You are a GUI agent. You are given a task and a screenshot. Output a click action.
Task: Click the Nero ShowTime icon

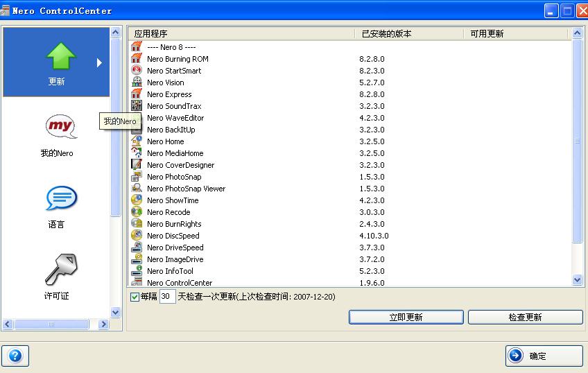click(137, 200)
